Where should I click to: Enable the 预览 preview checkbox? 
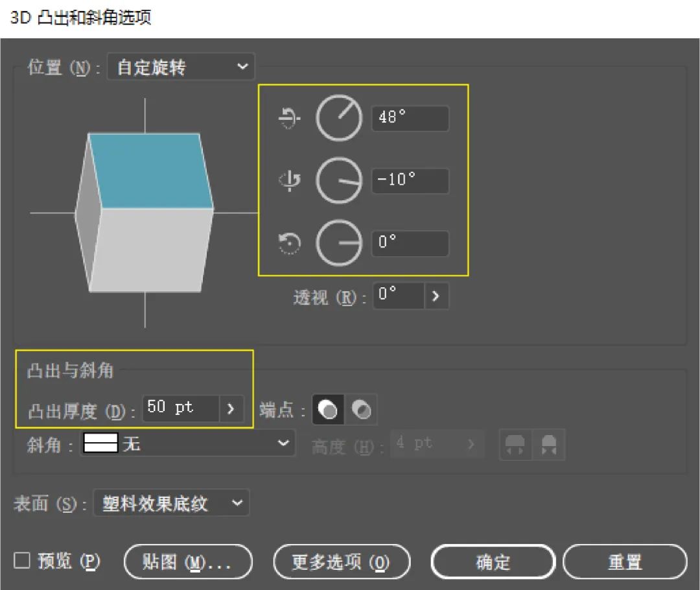(22, 561)
